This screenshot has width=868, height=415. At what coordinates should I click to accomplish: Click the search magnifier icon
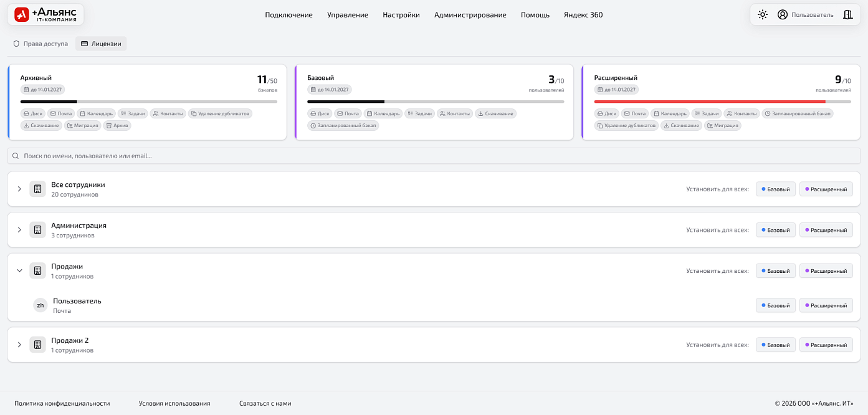(16, 156)
